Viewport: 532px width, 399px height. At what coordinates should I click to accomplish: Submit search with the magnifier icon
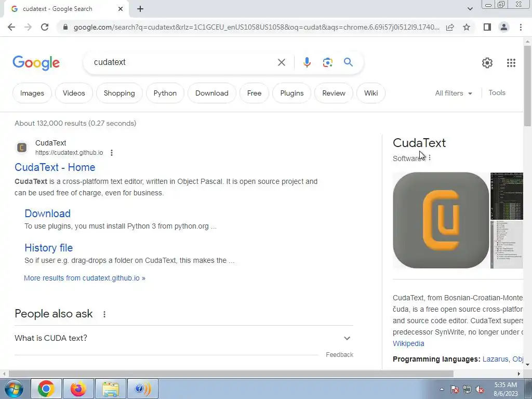[x=348, y=62]
